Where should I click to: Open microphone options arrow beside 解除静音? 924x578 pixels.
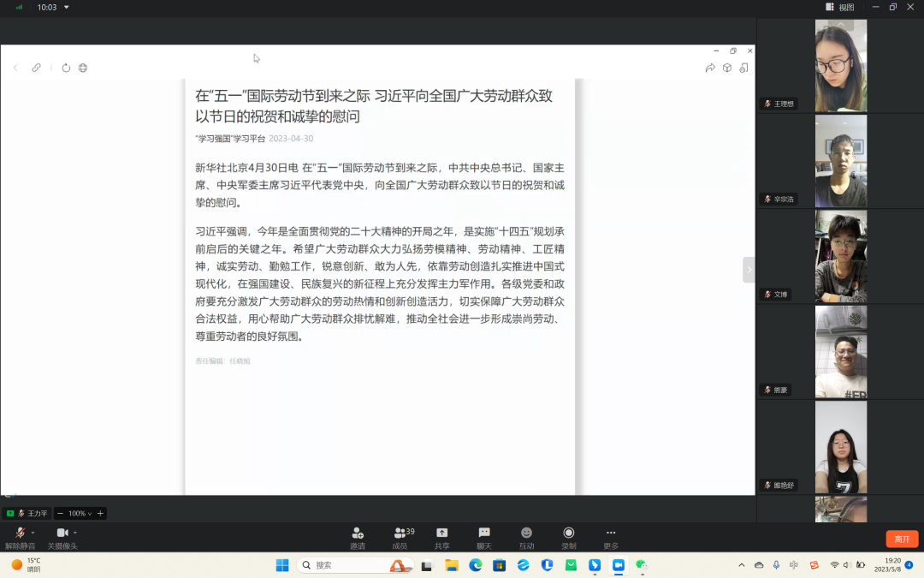click(x=33, y=533)
